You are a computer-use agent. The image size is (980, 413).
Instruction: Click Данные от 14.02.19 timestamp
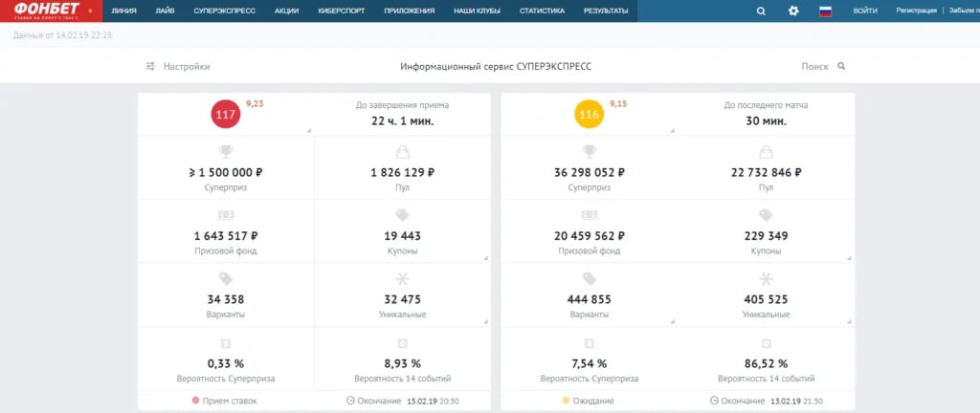(62, 35)
